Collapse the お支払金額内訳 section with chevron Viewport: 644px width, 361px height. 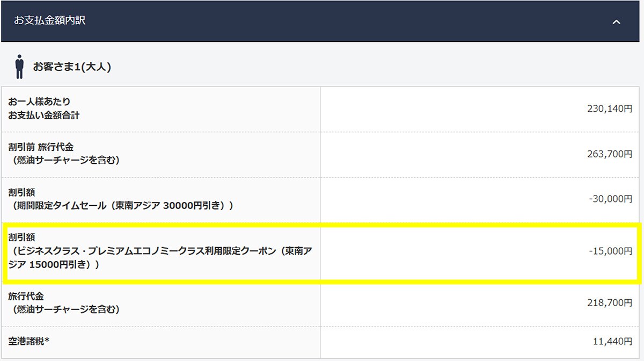(617, 22)
